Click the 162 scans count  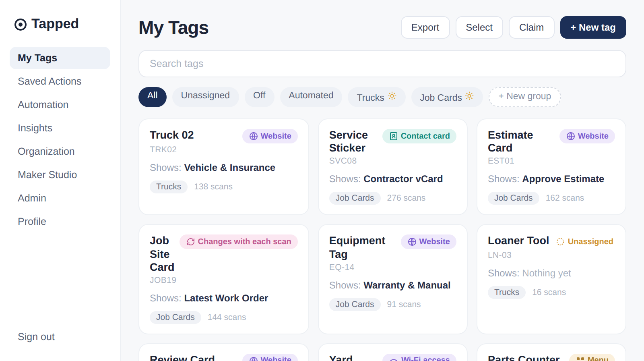tap(565, 198)
